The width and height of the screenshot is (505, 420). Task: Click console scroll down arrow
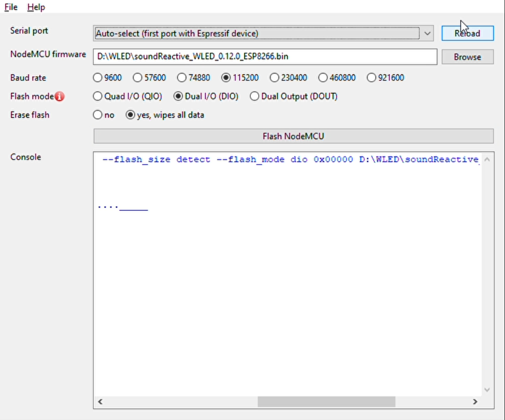487,390
